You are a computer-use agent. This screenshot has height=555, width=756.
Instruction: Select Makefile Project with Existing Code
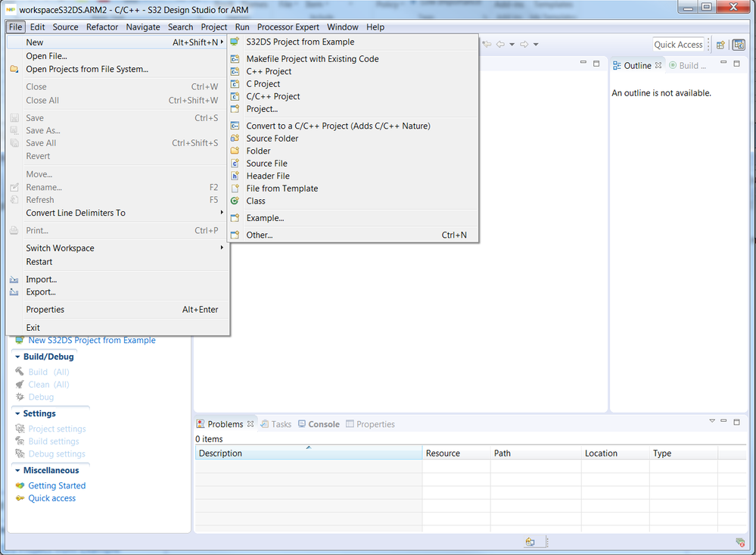(x=354, y=58)
